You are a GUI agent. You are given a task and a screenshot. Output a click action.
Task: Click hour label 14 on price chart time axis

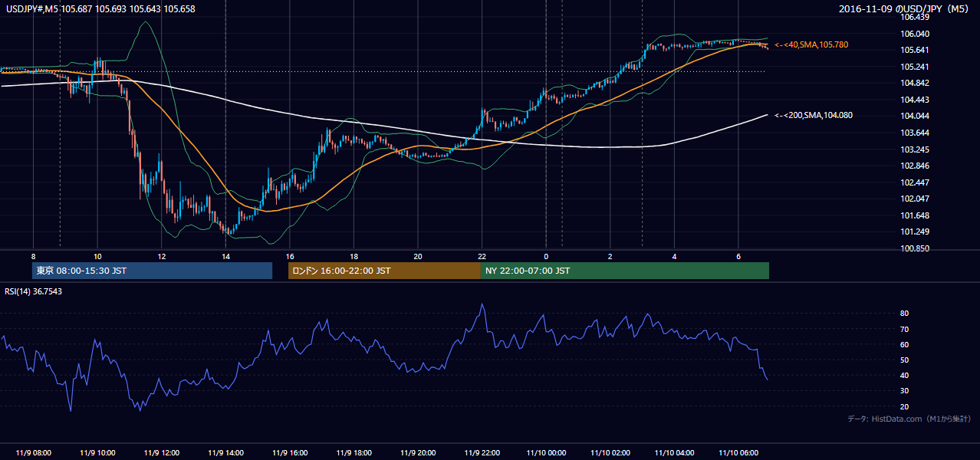coord(225,256)
